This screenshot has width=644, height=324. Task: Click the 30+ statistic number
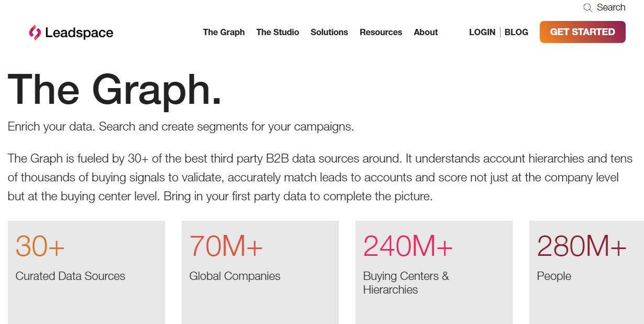(x=40, y=245)
